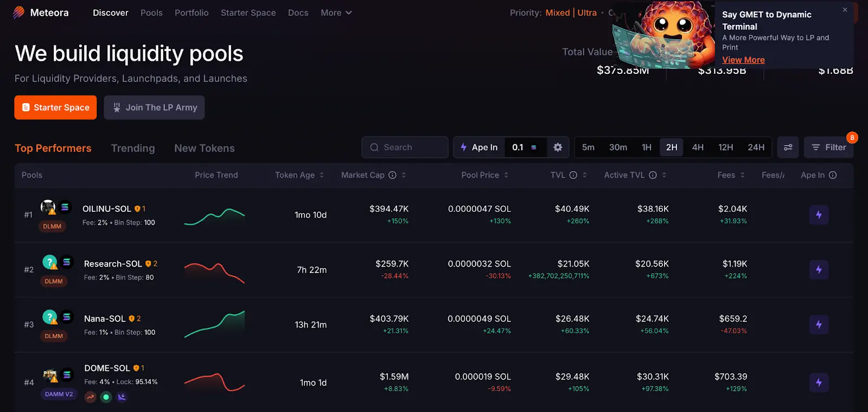Switch timeframe to 24H
This screenshot has width=868, height=412.
[756, 147]
